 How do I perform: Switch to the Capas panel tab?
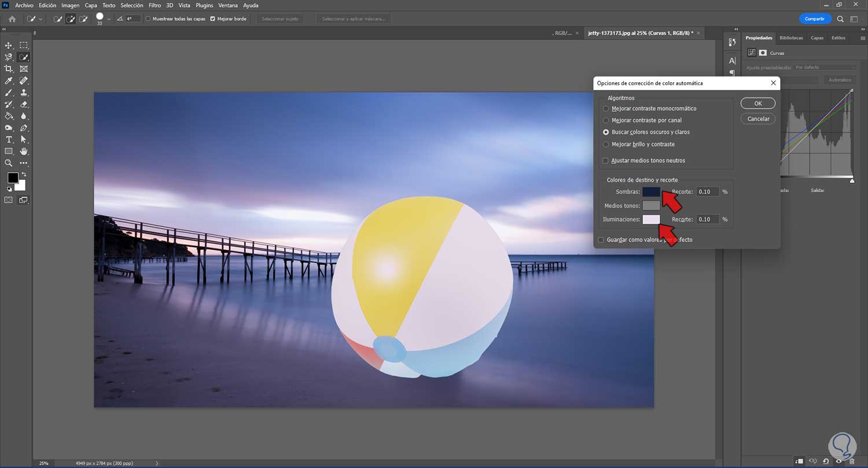pos(816,38)
